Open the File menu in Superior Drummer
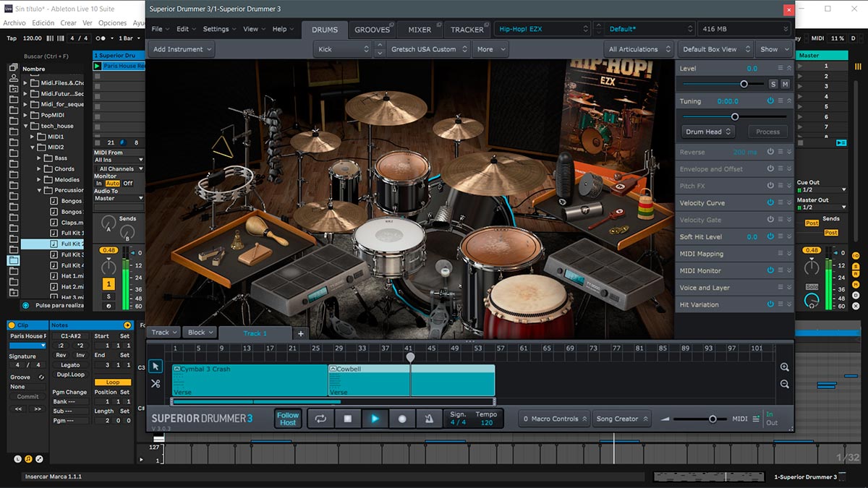Image resolution: width=868 pixels, height=488 pixels. pos(160,29)
